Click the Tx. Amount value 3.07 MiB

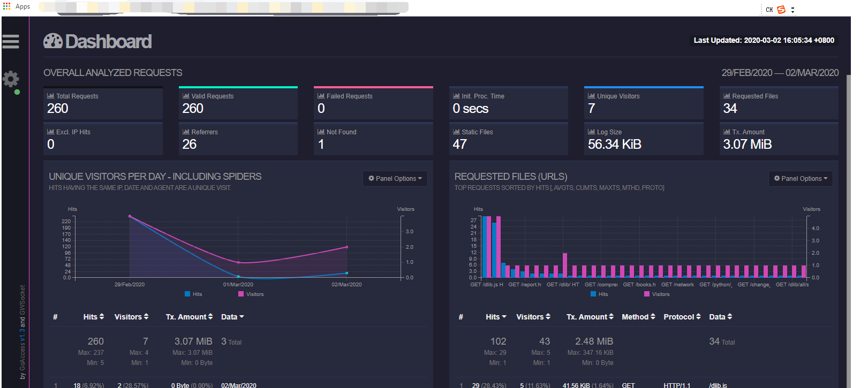pos(747,144)
